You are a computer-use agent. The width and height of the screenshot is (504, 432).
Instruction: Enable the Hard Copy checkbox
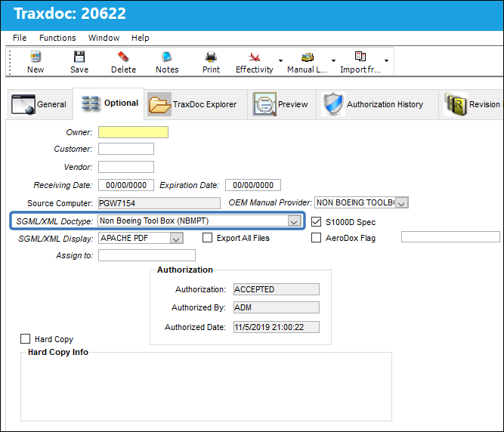coord(25,339)
